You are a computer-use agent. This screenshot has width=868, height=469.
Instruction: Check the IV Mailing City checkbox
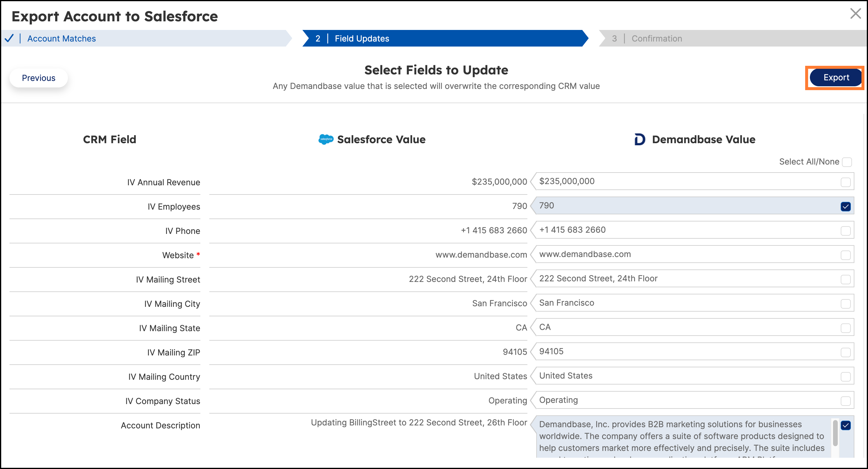click(x=846, y=304)
